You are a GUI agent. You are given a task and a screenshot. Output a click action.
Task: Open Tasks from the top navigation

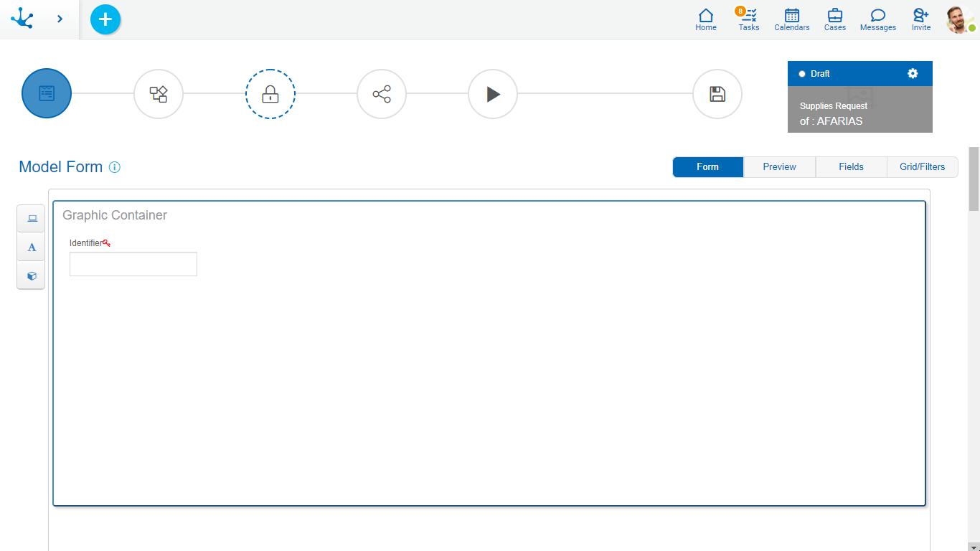749,19
